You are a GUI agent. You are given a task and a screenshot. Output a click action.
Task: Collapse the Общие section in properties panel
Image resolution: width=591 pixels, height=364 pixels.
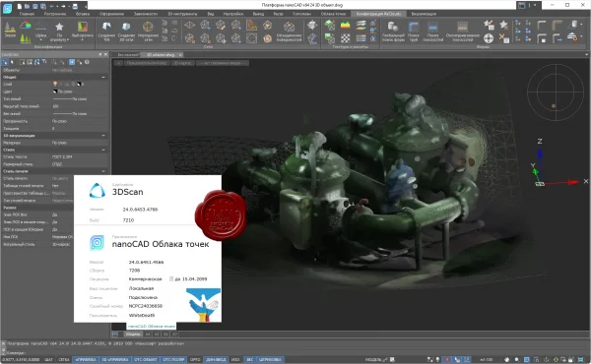(103, 77)
